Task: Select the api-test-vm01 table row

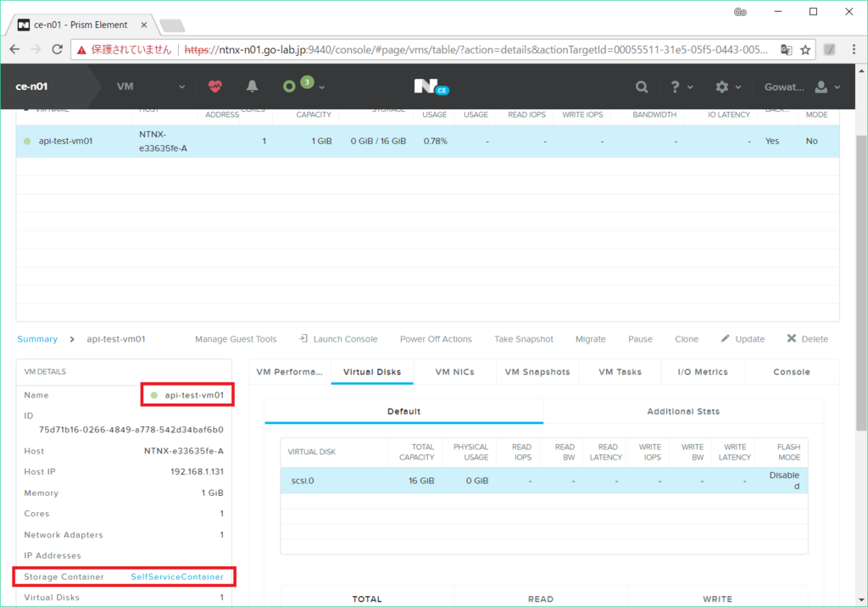Action: tap(427, 142)
